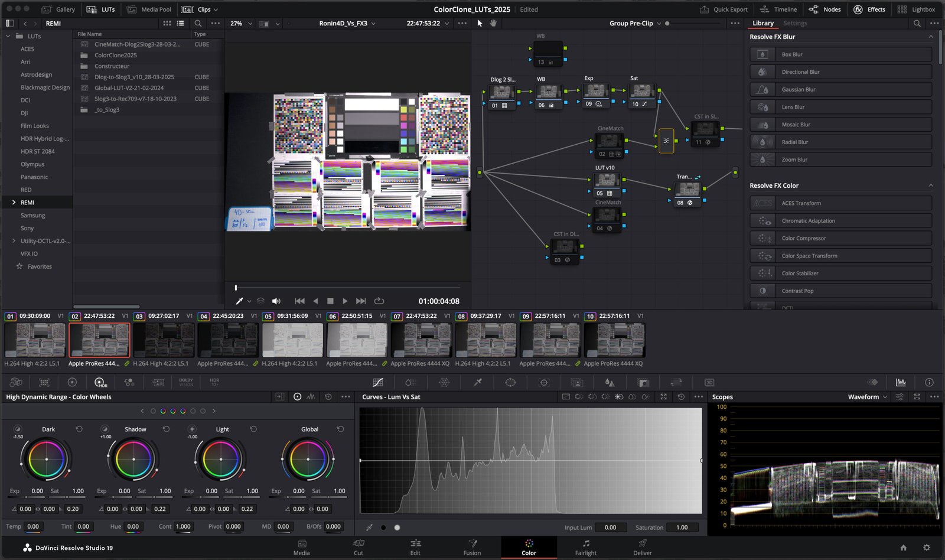Select the Scopes panel icon

tap(901, 382)
